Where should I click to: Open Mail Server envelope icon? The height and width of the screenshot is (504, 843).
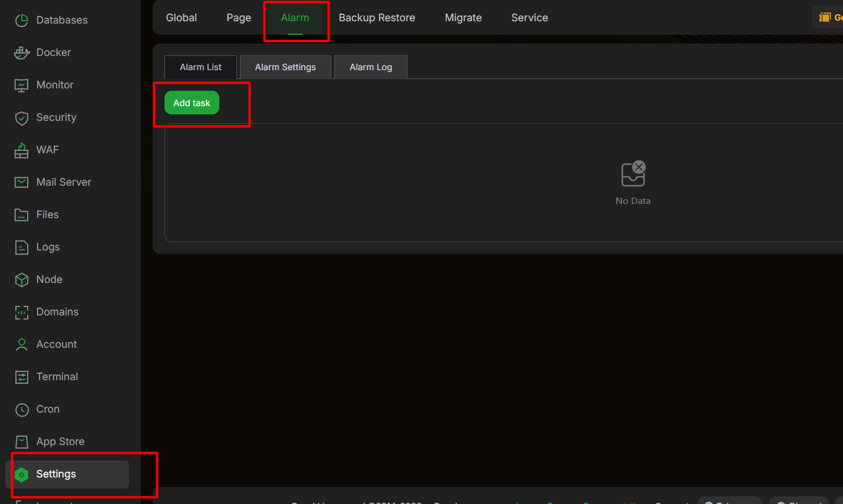(22, 182)
